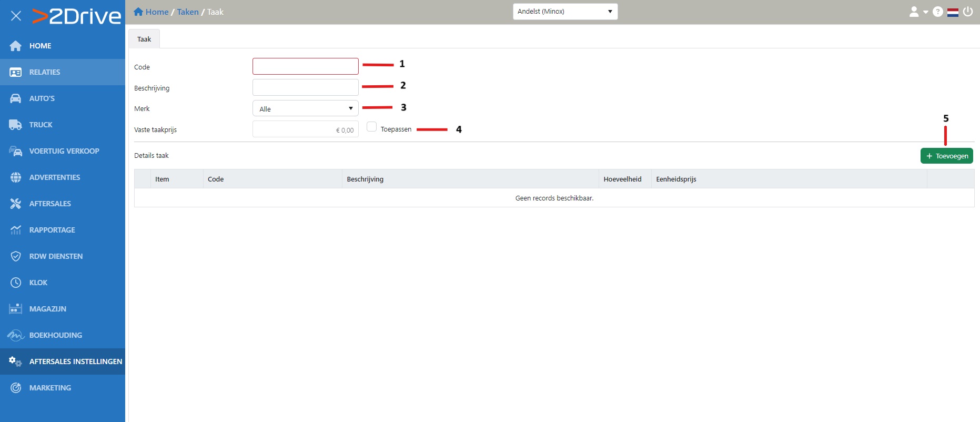Focus the Code input field
Viewport: 980px width, 422px height.
(x=305, y=66)
